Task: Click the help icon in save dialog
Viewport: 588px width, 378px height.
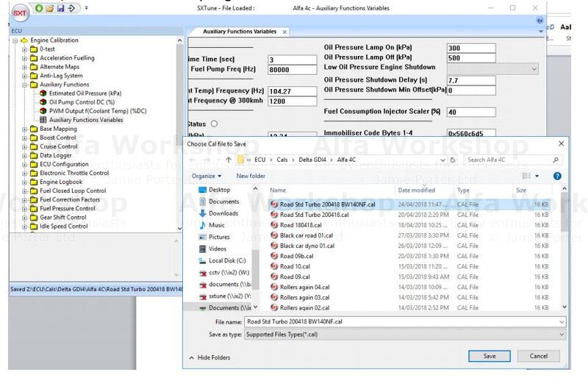Action: 557,176
